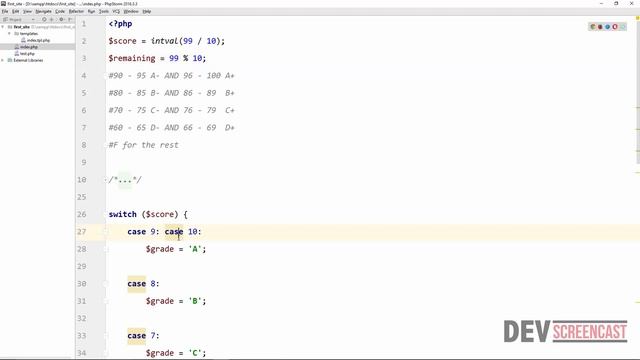
Task: Minimize the PhpStorm window
Action: coord(601,3)
